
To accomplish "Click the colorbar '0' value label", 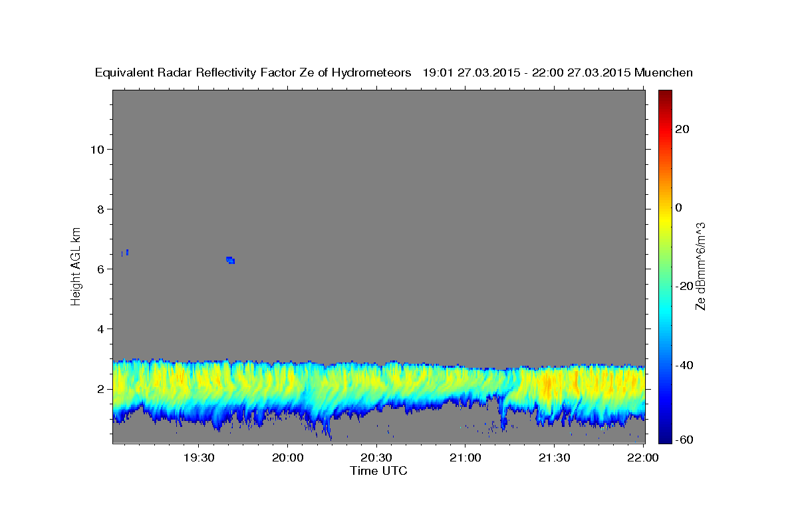I will tap(679, 207).
